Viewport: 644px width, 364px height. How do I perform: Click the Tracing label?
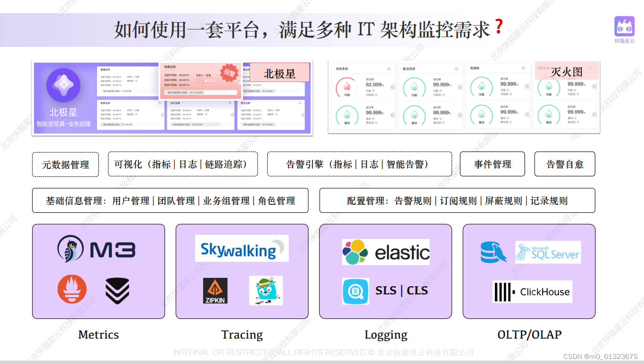[242, 335]
